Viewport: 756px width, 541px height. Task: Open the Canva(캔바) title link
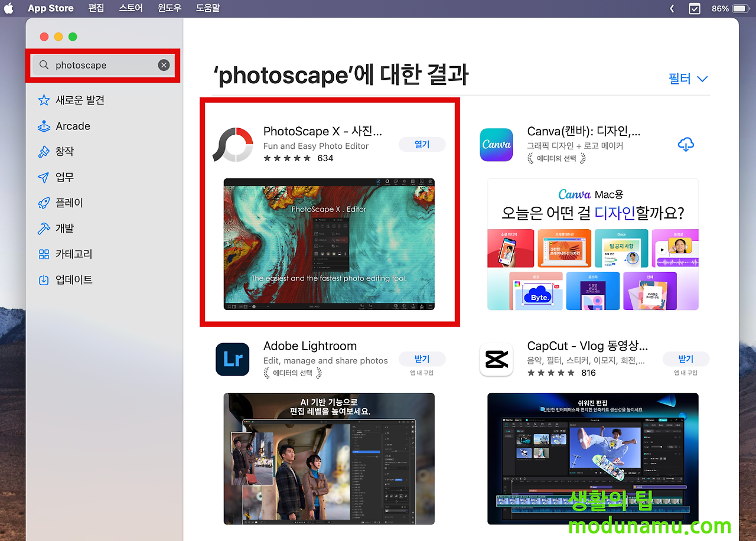[x=584, y=131]
